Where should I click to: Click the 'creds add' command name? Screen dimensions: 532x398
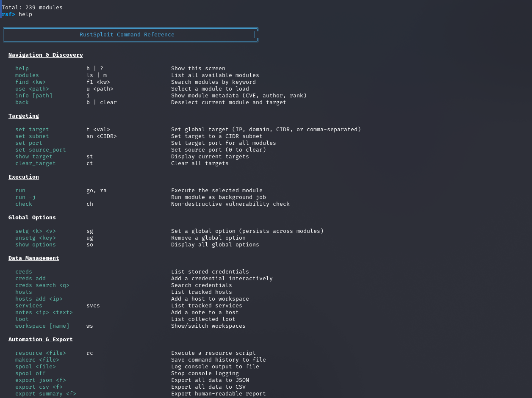coord(30,279)
